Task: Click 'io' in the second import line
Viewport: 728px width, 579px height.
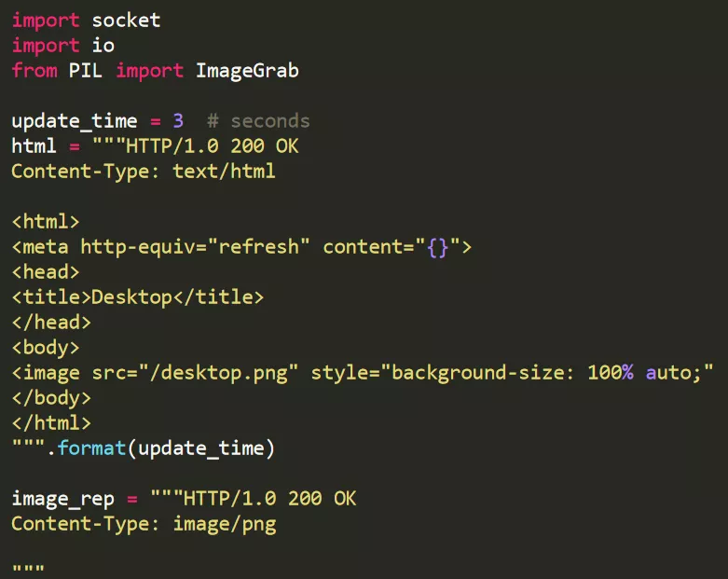Action: click(103, 46)
